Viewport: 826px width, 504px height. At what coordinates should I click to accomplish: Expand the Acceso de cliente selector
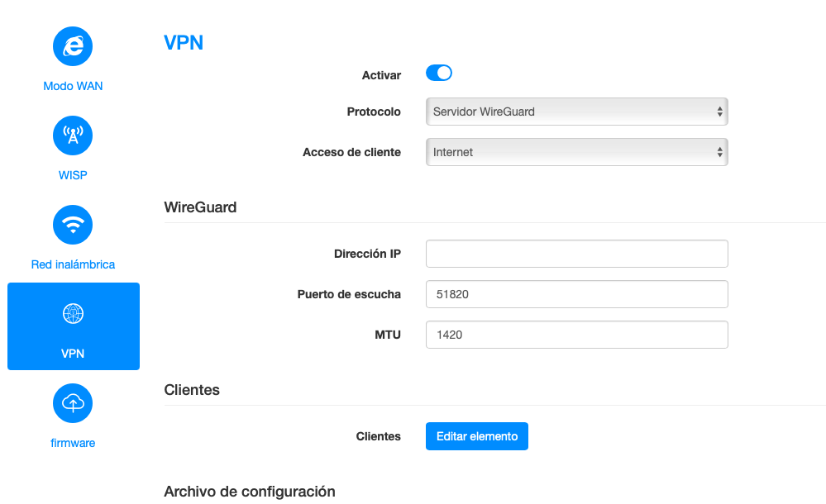(576, 151)
